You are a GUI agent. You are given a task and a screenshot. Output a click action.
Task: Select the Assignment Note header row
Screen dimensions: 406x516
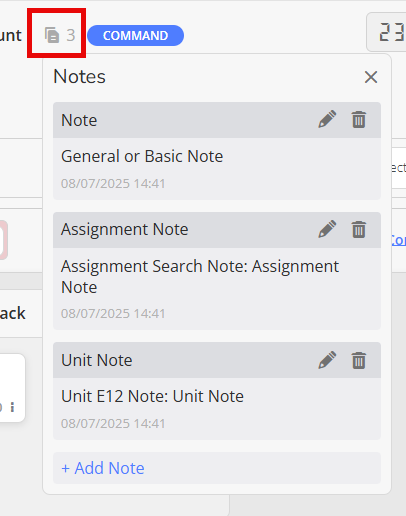click(x=217, y=230)
